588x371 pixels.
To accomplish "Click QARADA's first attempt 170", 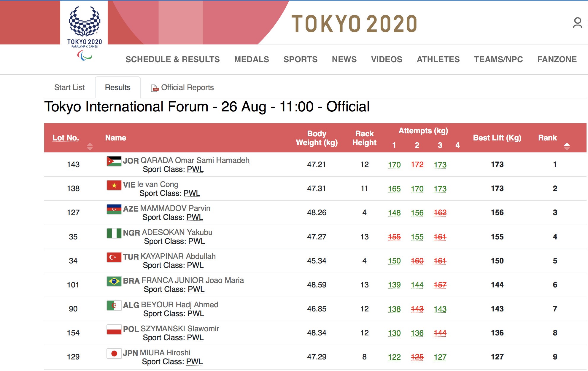I will point(394,164).
